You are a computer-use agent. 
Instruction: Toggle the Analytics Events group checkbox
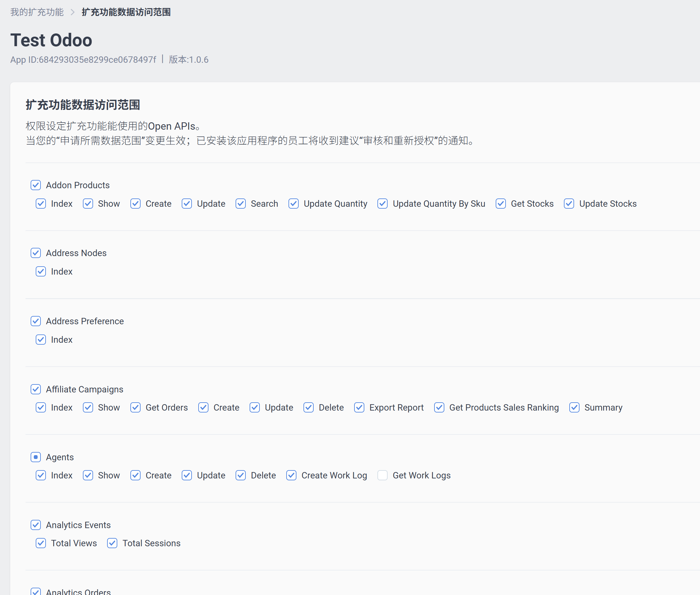click(36, 525)
